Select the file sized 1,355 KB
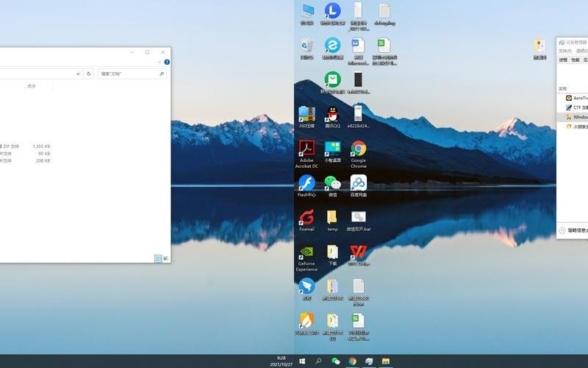This screenshot has width=588, height=368. (25, 146)
